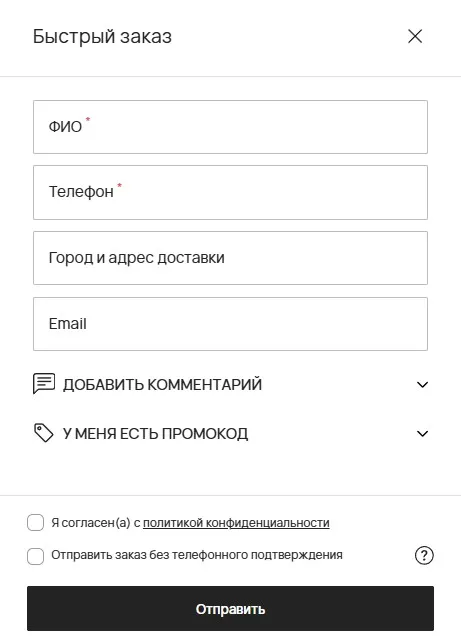Enable order without phone confirmation checkbox
Viewport: 461px width, 642px height.
pos(36,556)
